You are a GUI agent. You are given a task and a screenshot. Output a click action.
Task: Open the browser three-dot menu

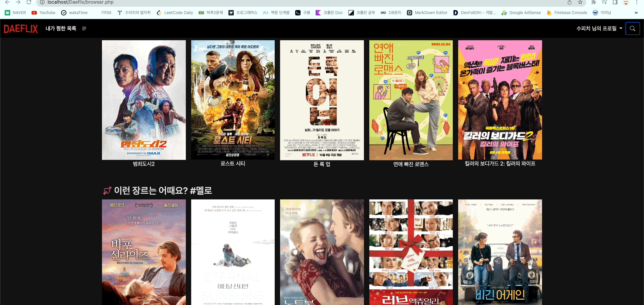(x=637, y=2)
